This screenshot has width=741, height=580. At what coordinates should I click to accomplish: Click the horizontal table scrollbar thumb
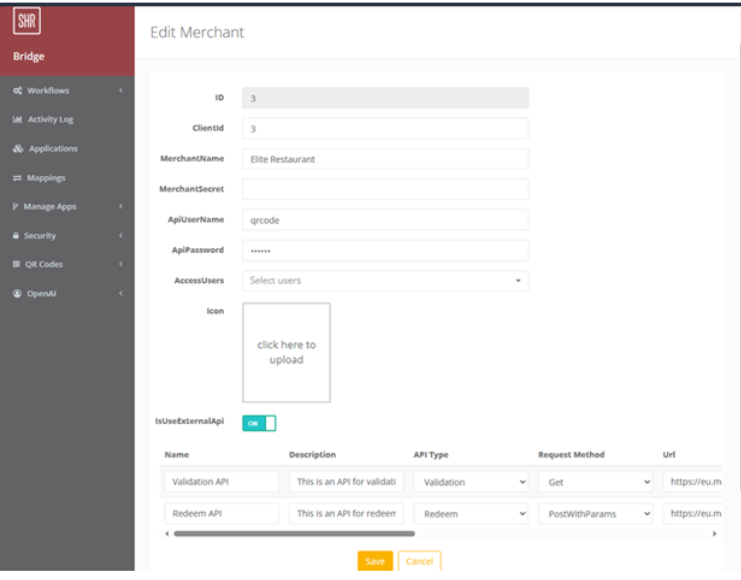(x=294, y=534)
